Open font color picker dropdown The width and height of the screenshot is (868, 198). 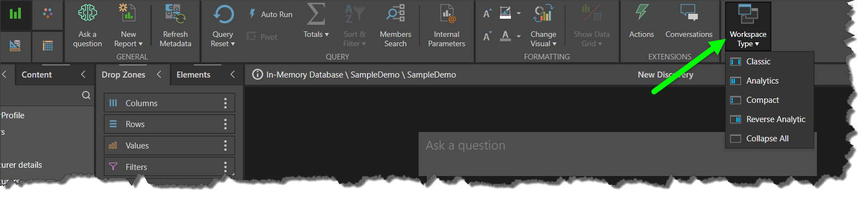coord(519,36)
